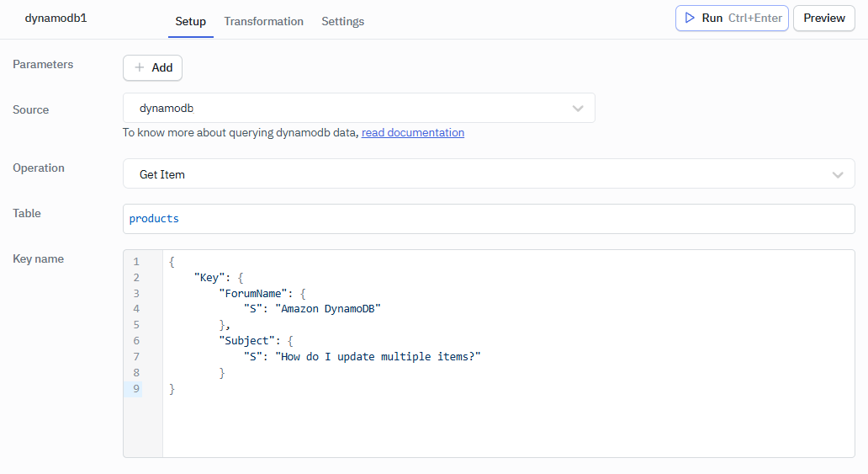Click line number 9 in the gutter
Image resolution: width=868 pixels, height=474 pixels.
(136, 389)
